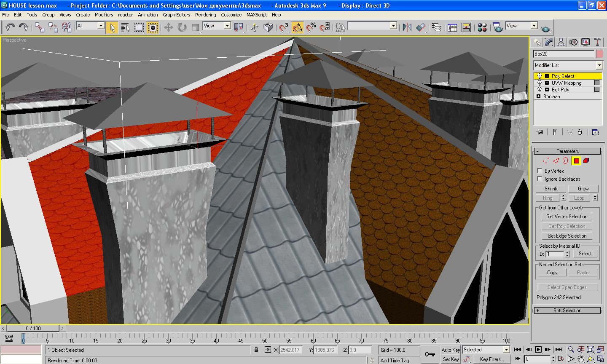This screenshot has height=364, width=607.
Task: Open the Rendering menu
Action: (205, 15)
